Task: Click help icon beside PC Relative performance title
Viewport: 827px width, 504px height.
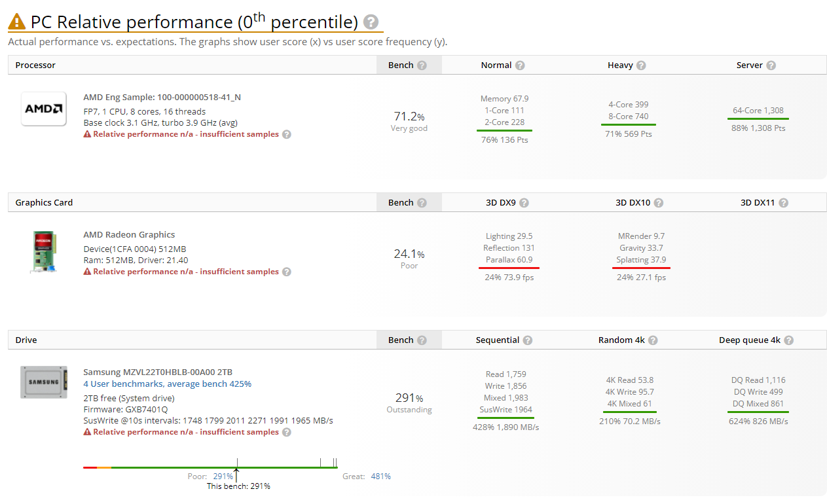Action: [371, 22]
